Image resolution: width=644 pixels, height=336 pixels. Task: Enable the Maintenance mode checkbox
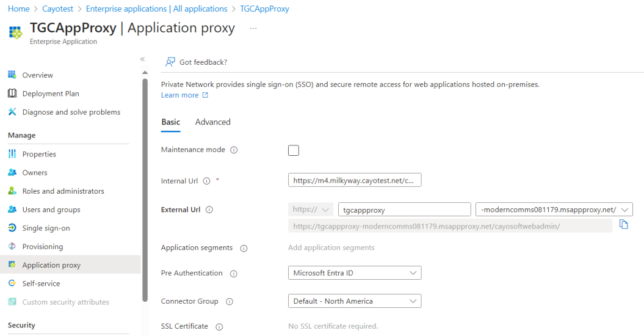tap(294, 150)
